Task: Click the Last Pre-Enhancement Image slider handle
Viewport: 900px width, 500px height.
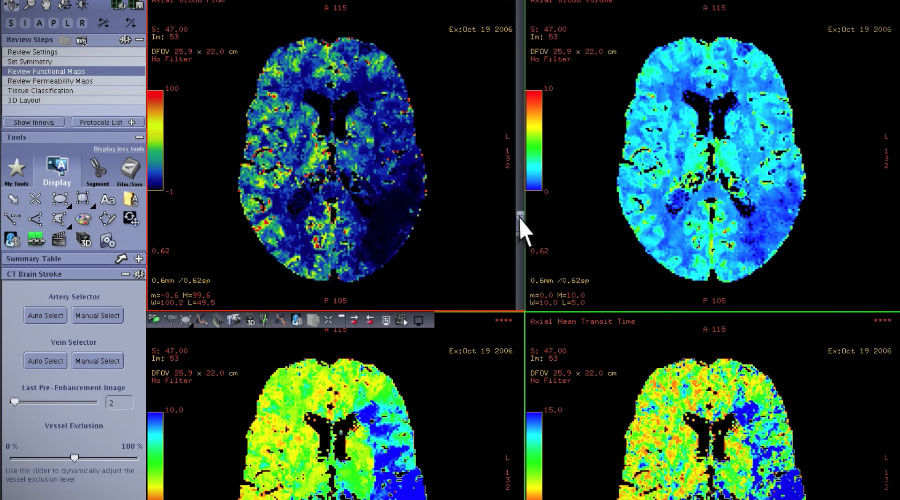Action: [x=15, y=402]
